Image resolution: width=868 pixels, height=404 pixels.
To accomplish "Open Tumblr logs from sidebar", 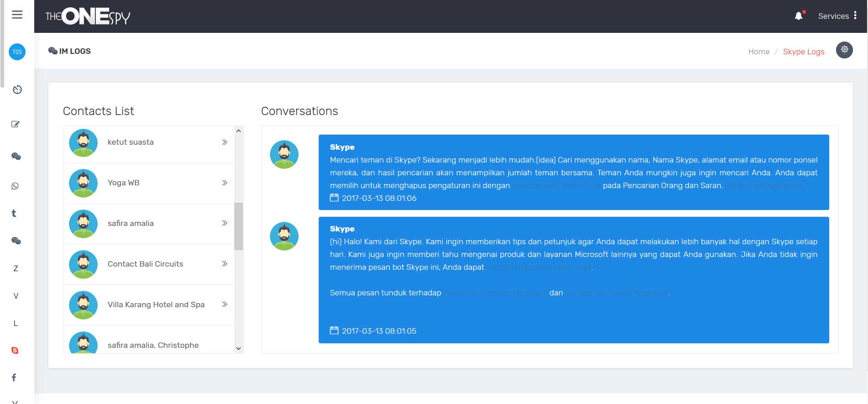I will click(x=14, y=213).
